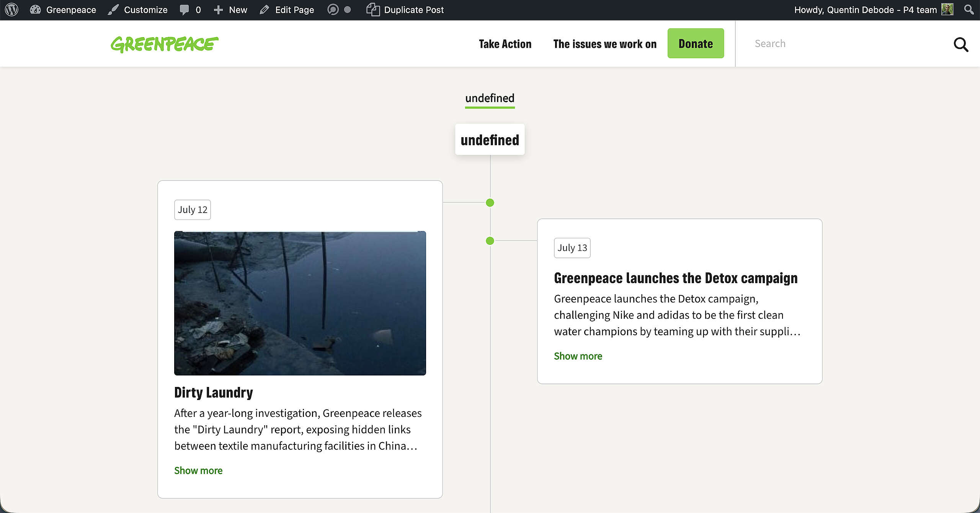Select the timeline dot for July 12
The image size is (980, 513).
490,203
